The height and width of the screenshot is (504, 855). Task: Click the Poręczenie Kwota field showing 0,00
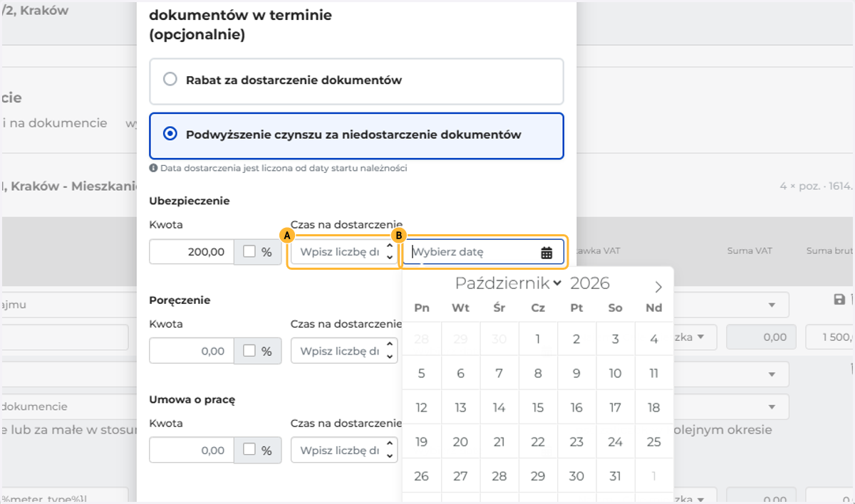point(192,351)
